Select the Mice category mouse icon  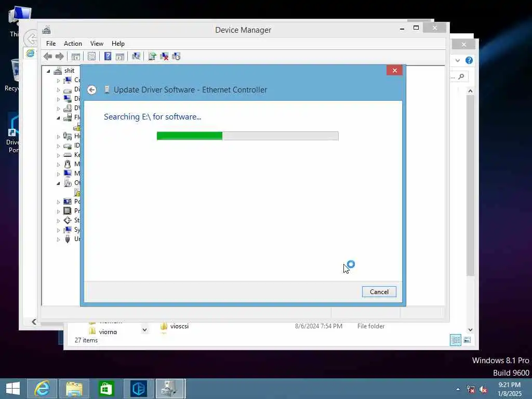point(68,164)
